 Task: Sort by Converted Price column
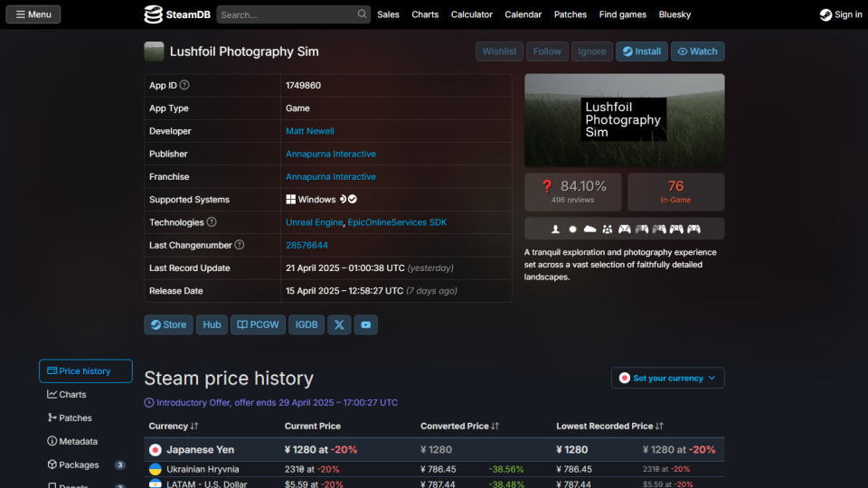(459, 426)
